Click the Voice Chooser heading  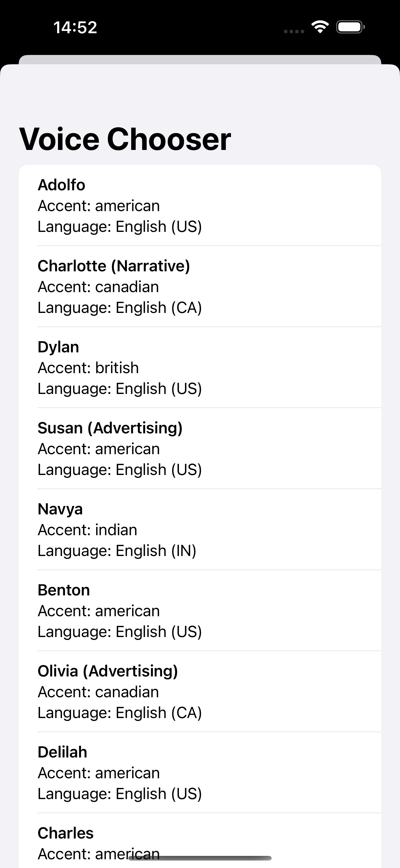coord(125,139)
